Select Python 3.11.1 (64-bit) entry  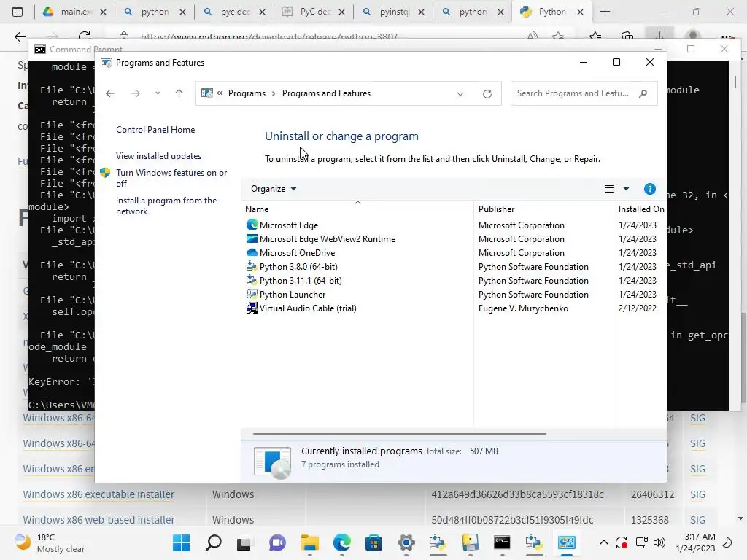301,281
